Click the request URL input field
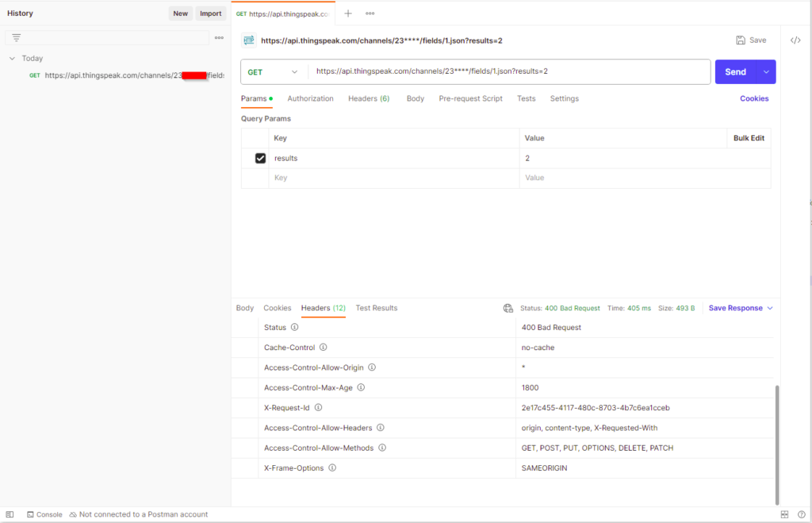The image size is (812, 523). pyautogui.click(x=509, y=71)
